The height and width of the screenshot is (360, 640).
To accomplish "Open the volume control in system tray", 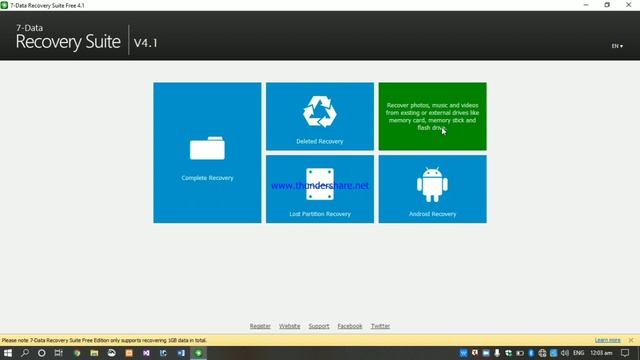I will click(x=565, y=353).
